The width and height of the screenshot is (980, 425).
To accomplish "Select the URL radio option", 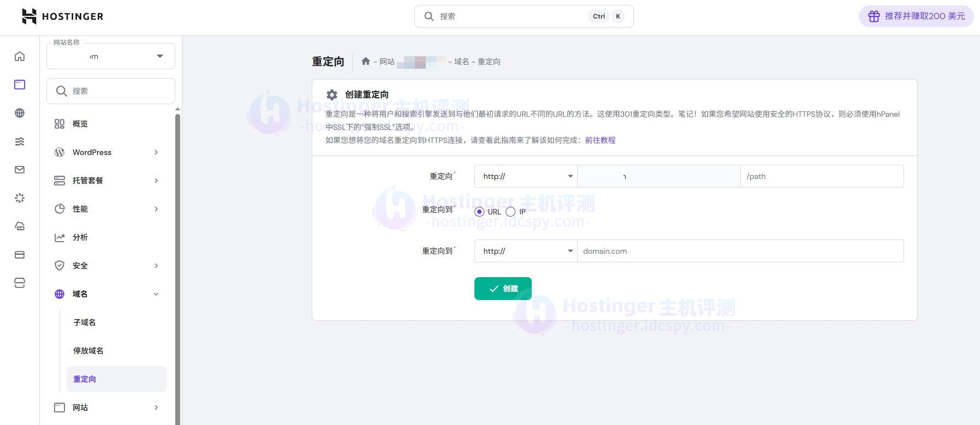I will (x=479, y=212).
